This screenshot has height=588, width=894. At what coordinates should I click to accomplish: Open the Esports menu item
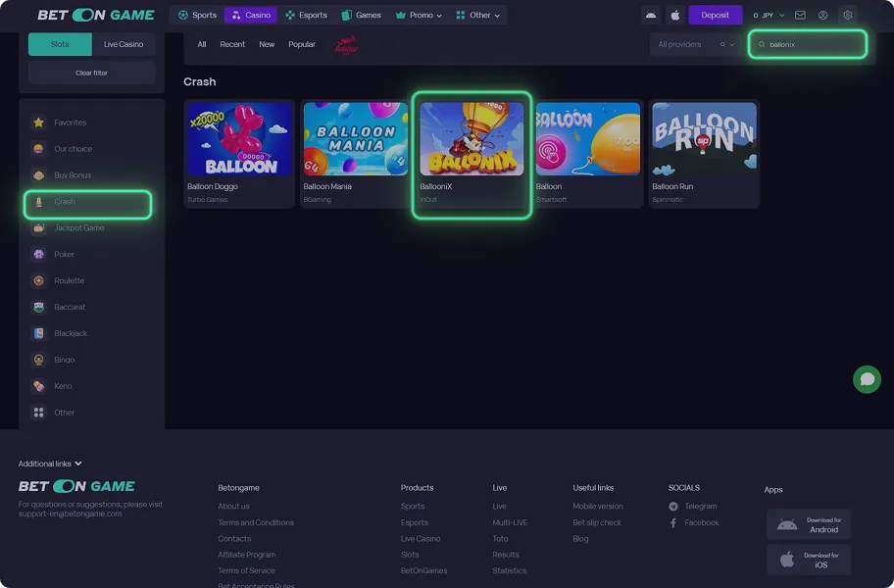306,15
